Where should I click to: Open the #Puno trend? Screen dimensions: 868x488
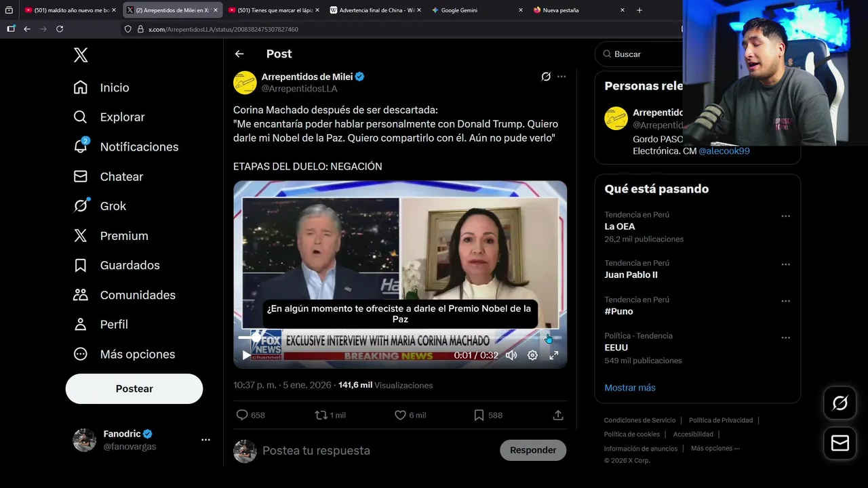click(x=618, y=312)
